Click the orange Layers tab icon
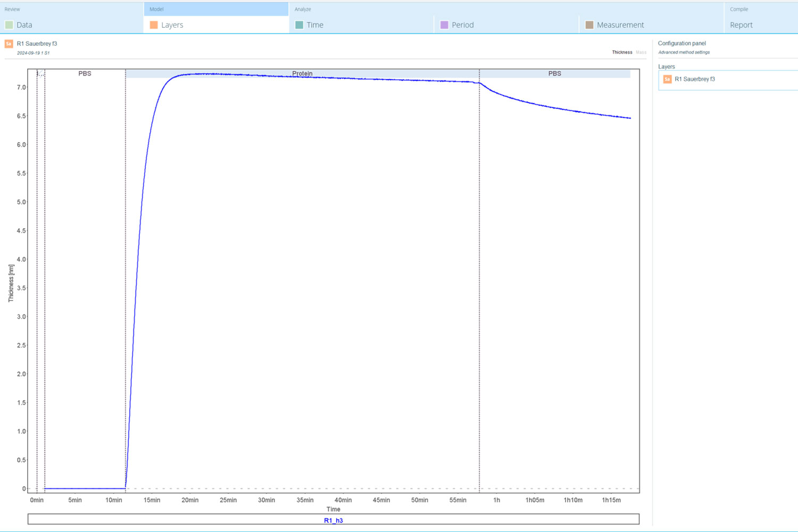Viewport: 798px width, 532px height. (x=154, y=25)
